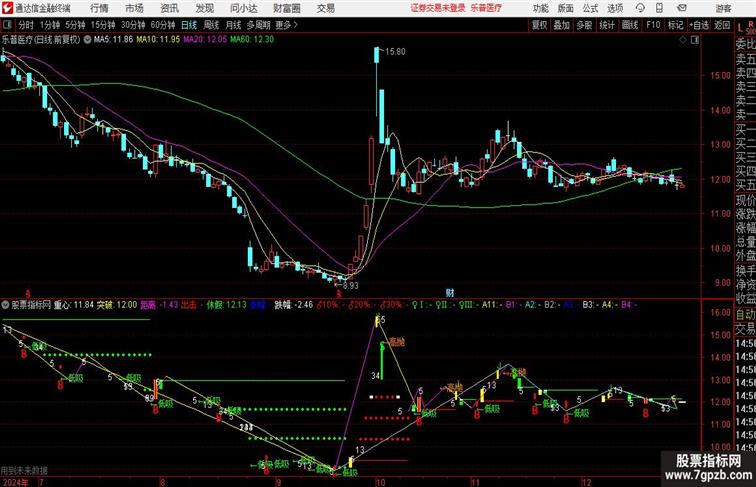756x487 pixels.
Task: Open the indicator dropdown beside 乐普医疗(日线 前复权)
Action: coord(87,40)
